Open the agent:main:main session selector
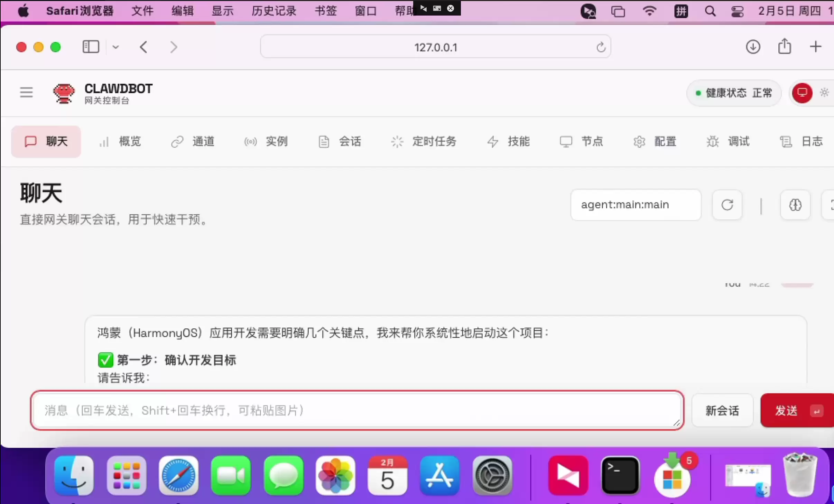Image resolution: width=834 pixels, height=504 pixels. [x=636, y=205]
